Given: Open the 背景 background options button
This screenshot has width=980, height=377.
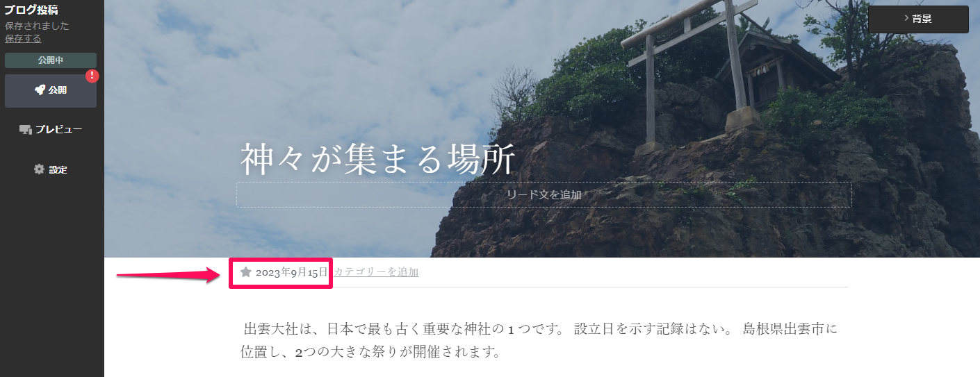Looking at the screenshot, I should pyautogui.click(x=918, y=19).
